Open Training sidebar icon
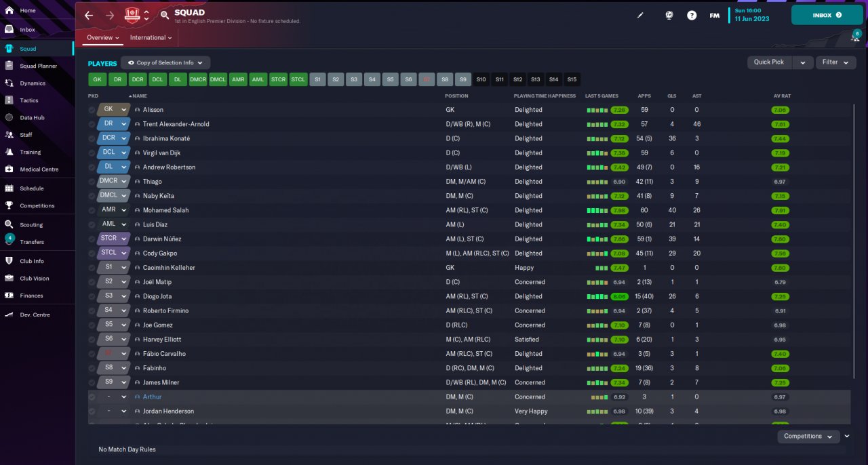This screenshot has height=465, width=868. 9,152
